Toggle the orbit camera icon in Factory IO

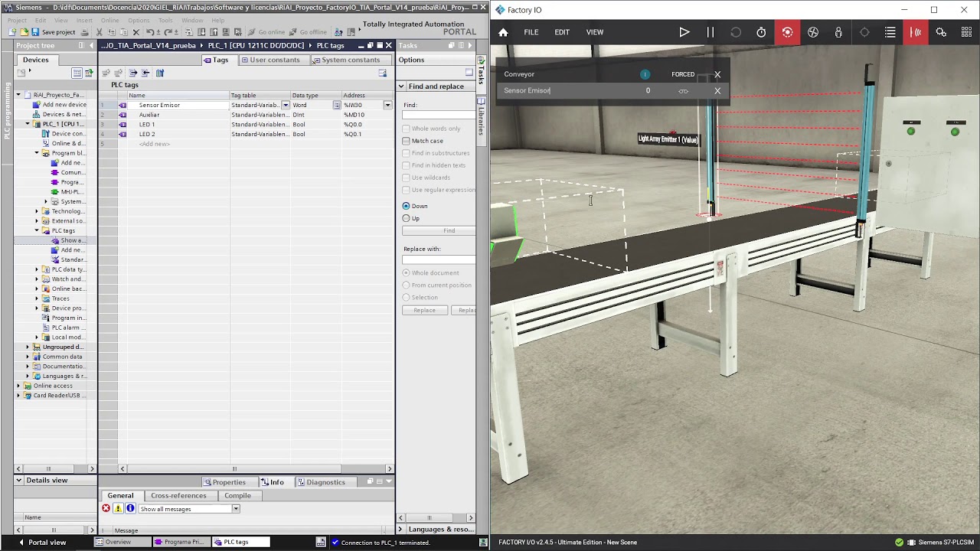[x=787, y=32]
